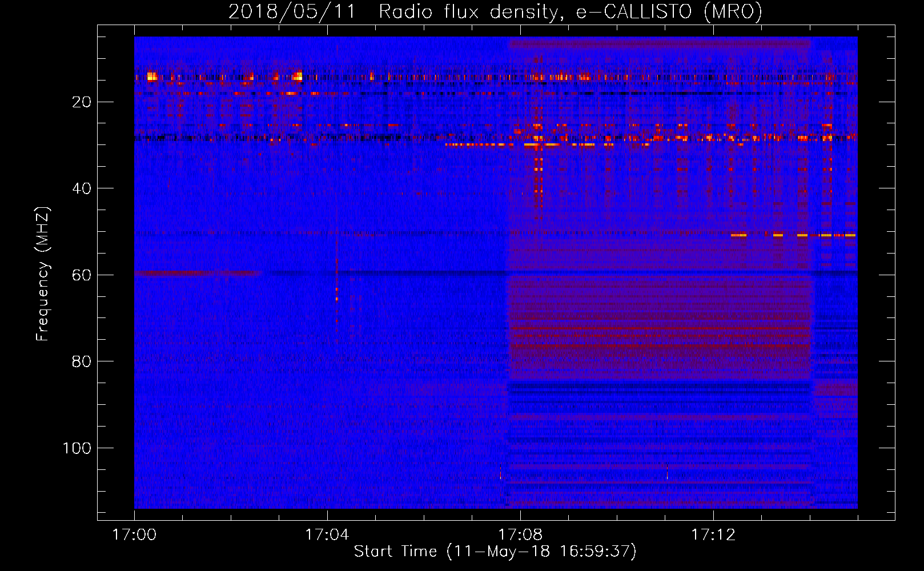Click the '20' frequency tick label

pos(82,102)
